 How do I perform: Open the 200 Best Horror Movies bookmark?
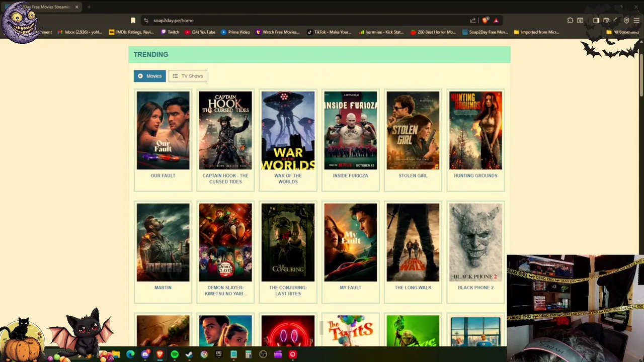(x=433, y=32)
